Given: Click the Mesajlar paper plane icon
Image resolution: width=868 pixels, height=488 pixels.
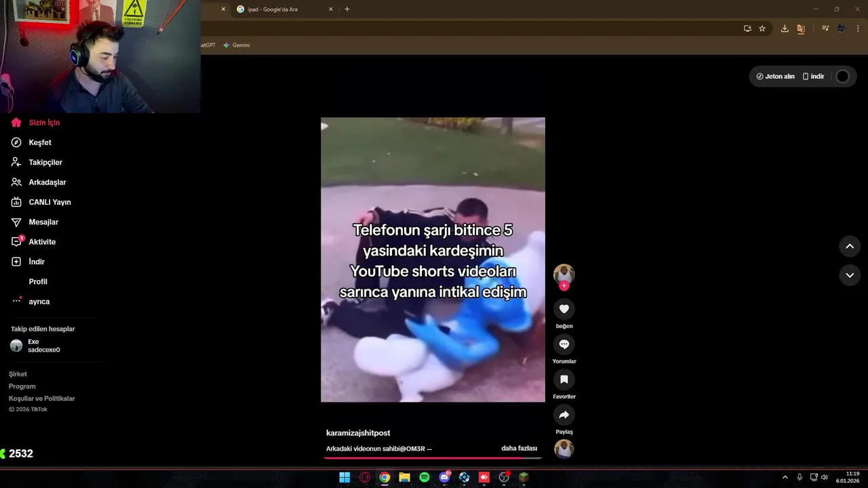Looking at the screenshot, I should click(x=16, y=222).
